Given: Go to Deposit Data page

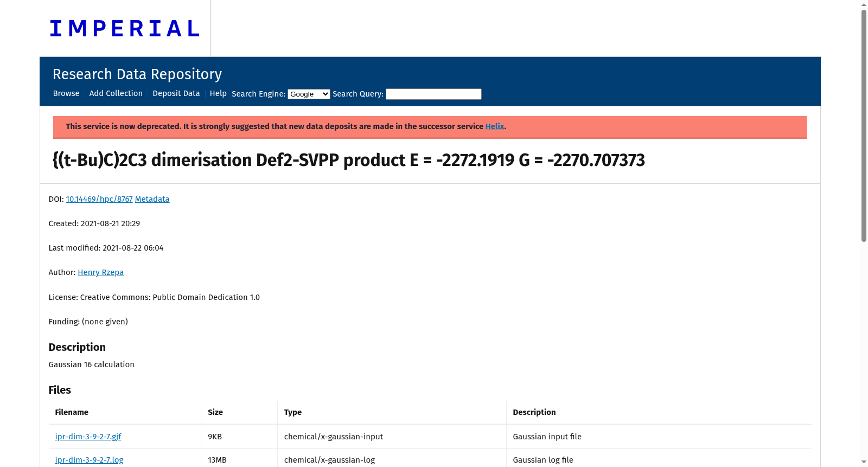Looking at the screenshot, I should (x=176, y=93).
